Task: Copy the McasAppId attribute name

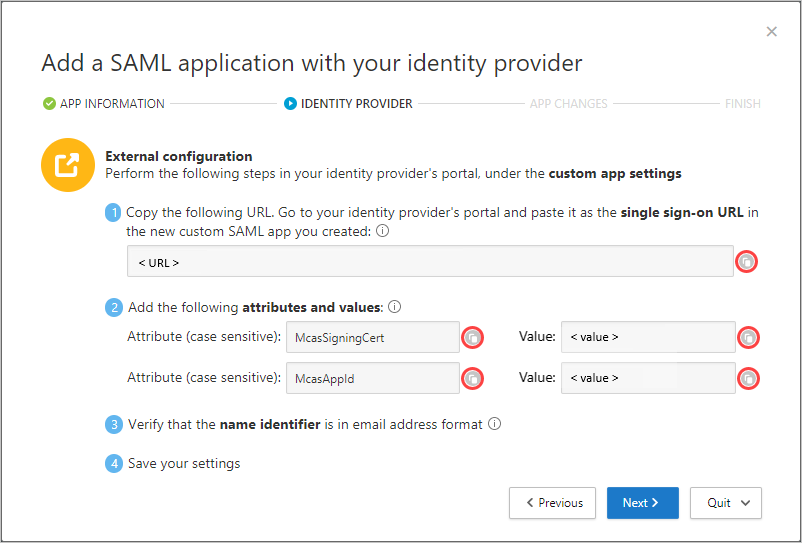Action: pyautogui.click(x=473, y=378)
